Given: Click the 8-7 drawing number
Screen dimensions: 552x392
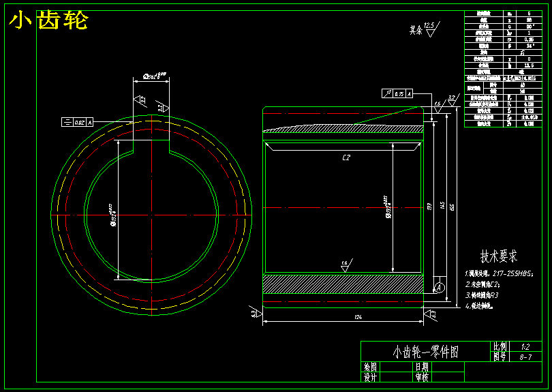Looking at the screenshot, I should (525, 357).
